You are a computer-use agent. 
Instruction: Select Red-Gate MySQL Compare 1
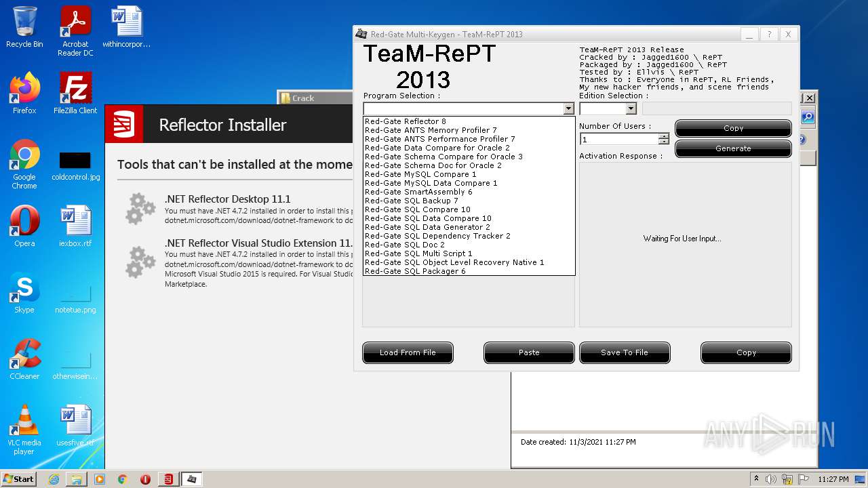(x=469, y=174)
